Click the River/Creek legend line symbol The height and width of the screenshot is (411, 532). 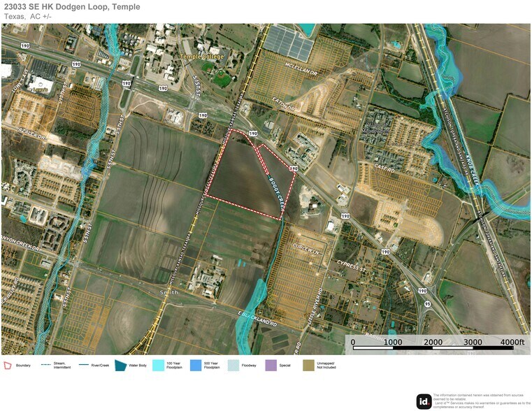click(x=84, y=366)
